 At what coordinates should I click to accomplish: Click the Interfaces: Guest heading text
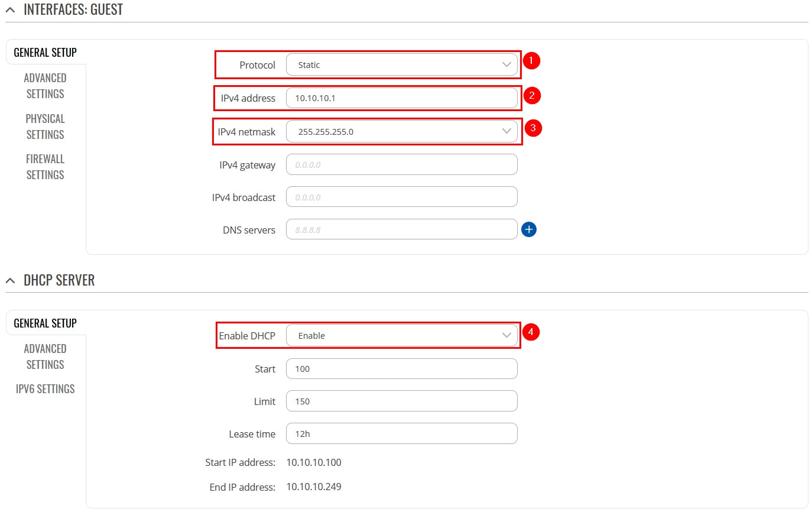(73, 10)
